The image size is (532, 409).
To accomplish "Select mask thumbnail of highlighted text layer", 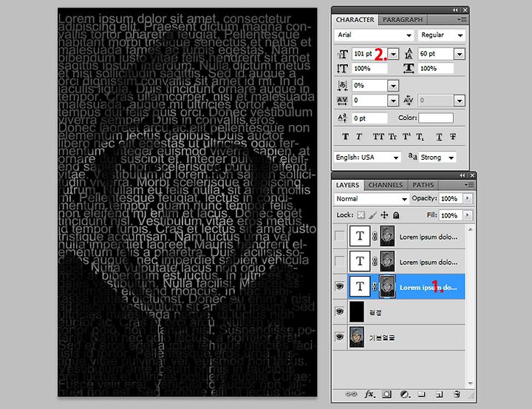I will (387, 286).
